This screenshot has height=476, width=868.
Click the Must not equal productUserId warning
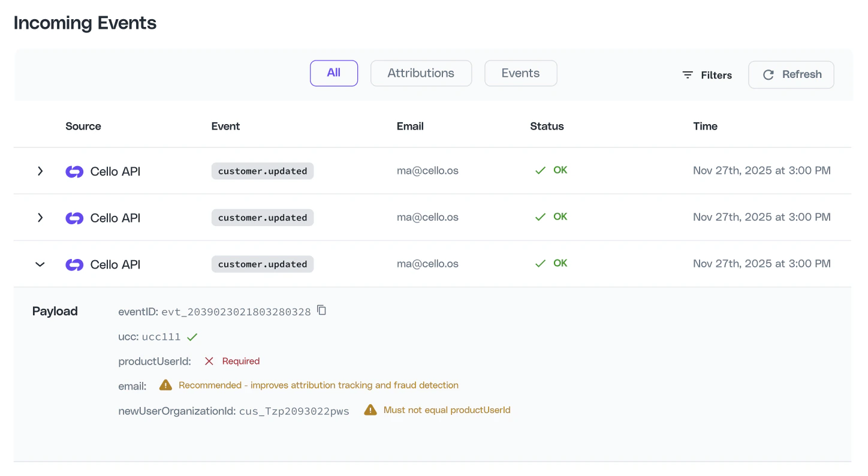pos(447,410)
